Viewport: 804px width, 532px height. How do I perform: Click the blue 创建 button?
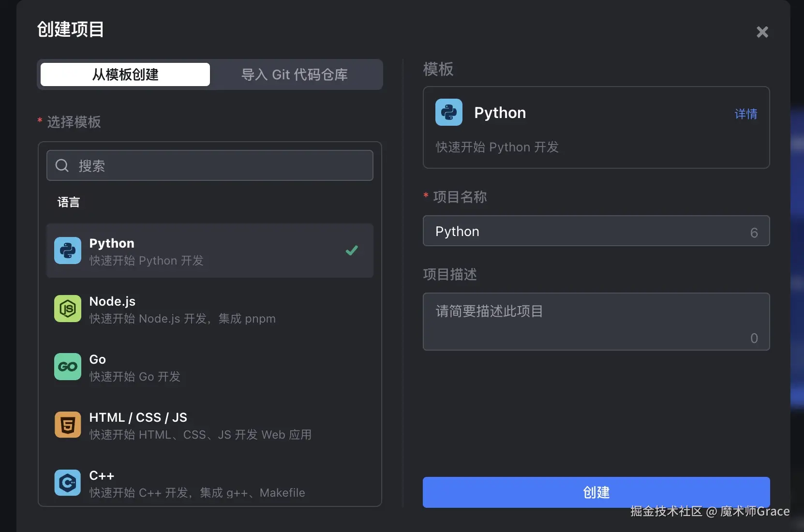point(596,492)
